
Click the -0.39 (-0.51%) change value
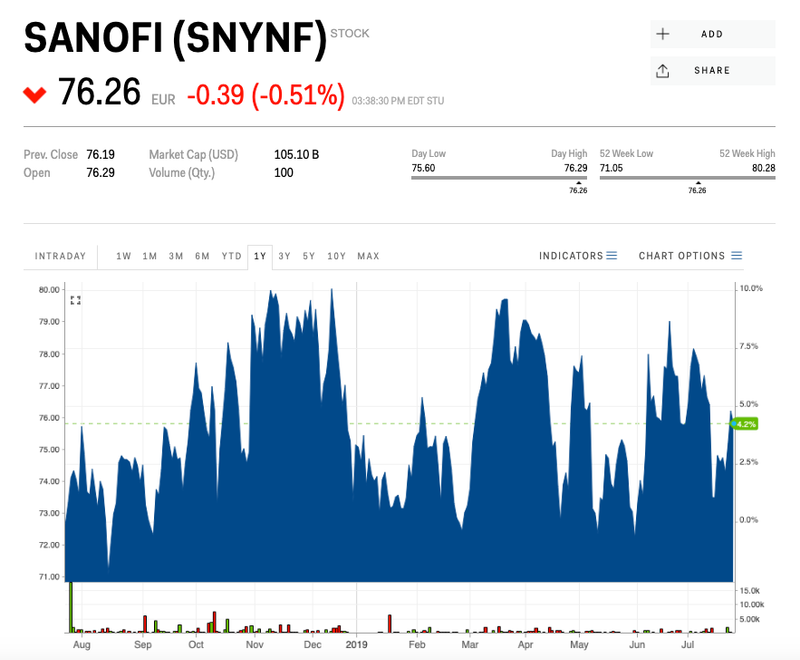click(266, 95)
